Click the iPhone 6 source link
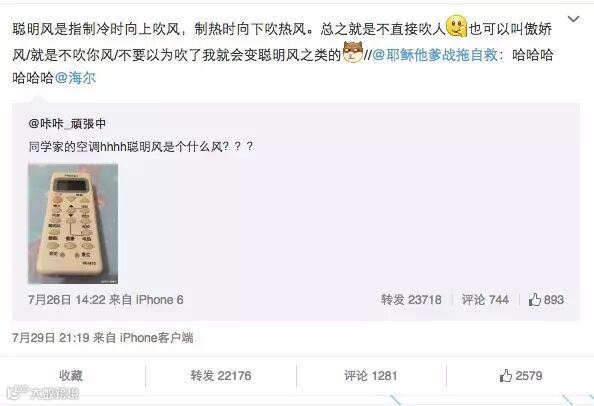594x406 pixels. point(159,300)
